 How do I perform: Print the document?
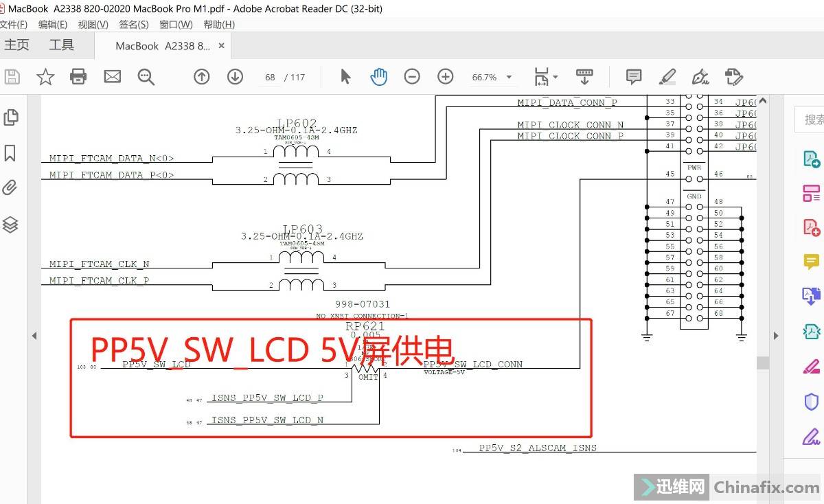pyautogui.click(x=78, y=77)
